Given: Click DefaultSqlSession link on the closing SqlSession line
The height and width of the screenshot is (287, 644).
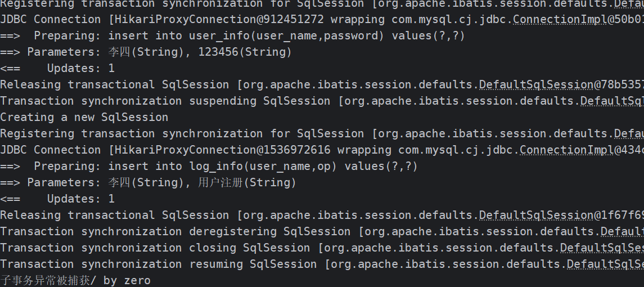Looking at the screenshot, I should 602,248.
